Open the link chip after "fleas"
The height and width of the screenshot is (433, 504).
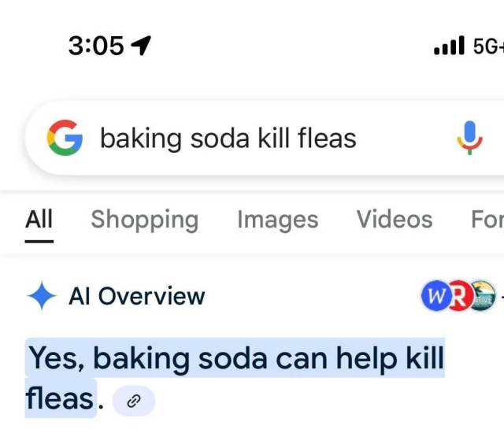(134, 401)
